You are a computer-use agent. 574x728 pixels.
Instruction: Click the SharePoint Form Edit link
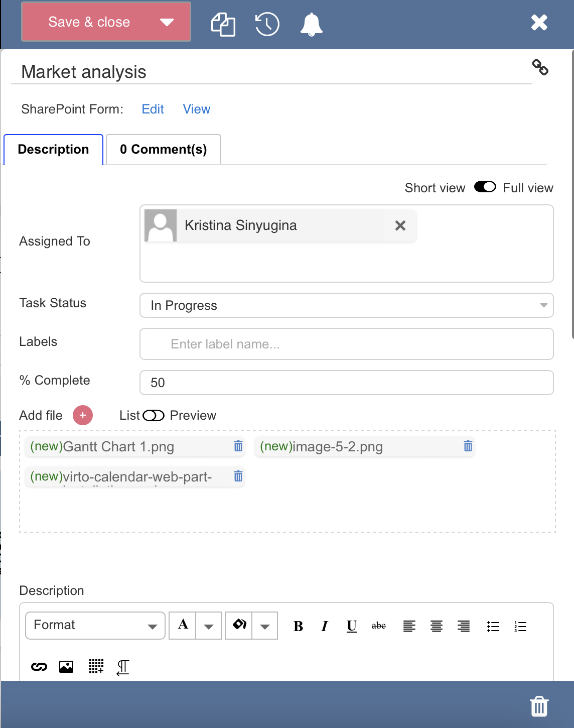click(153, 109)
